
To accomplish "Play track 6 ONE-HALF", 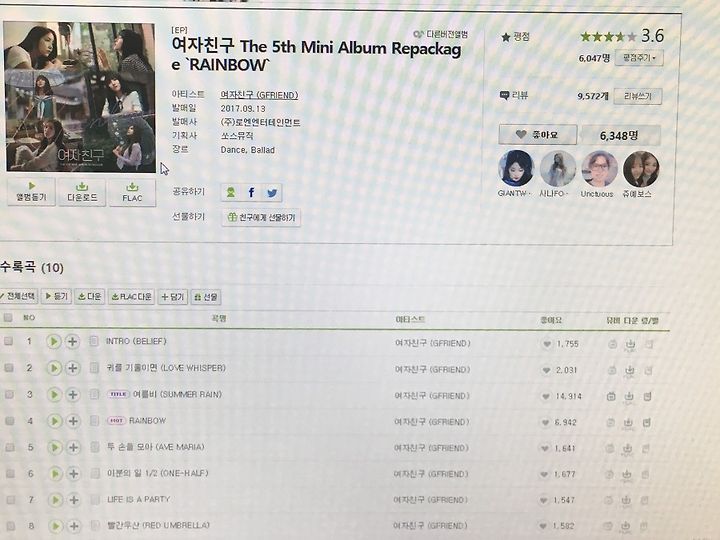I will 55,473.
